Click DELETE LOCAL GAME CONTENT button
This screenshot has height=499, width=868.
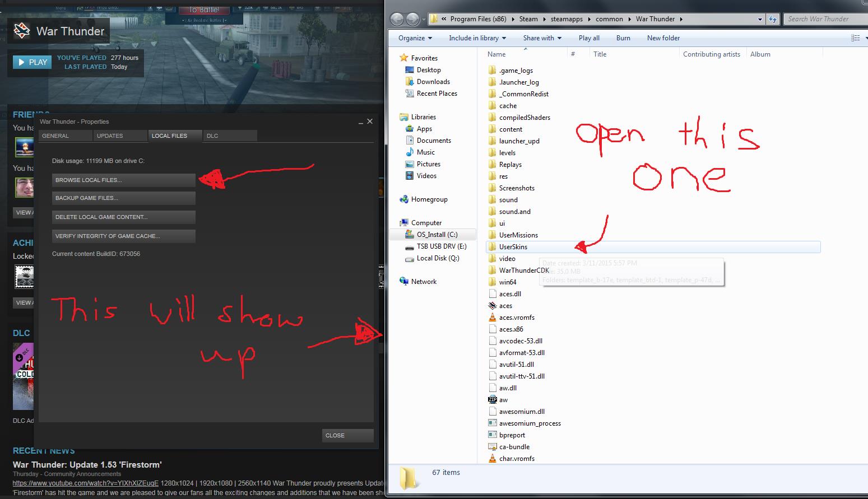click(x=124, y=217)
